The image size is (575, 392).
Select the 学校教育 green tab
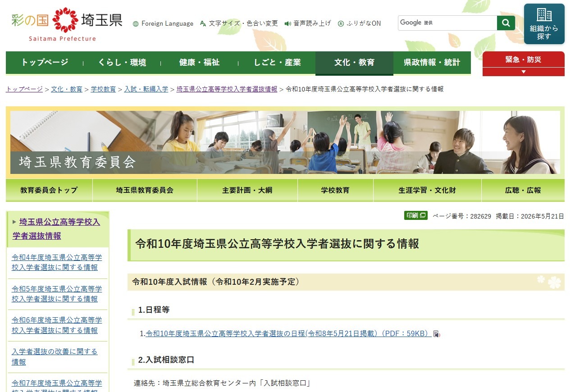(335, 190)
